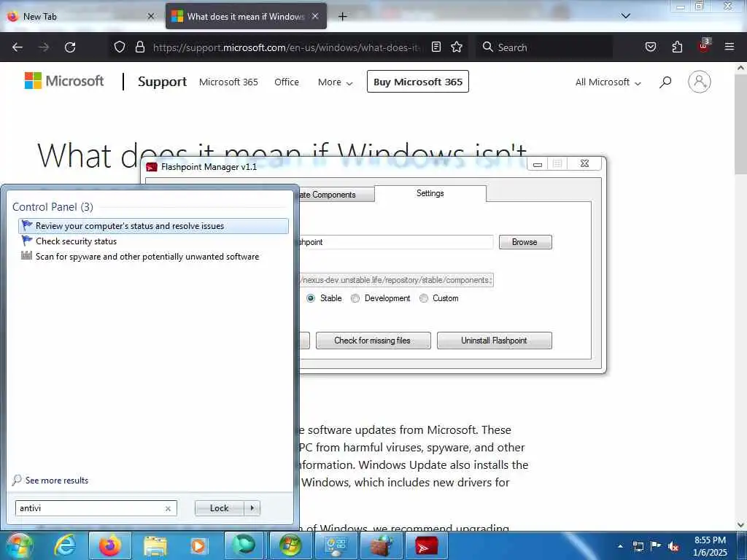Select the Development radio button
747x560 pixels.
tap(355, 298)
